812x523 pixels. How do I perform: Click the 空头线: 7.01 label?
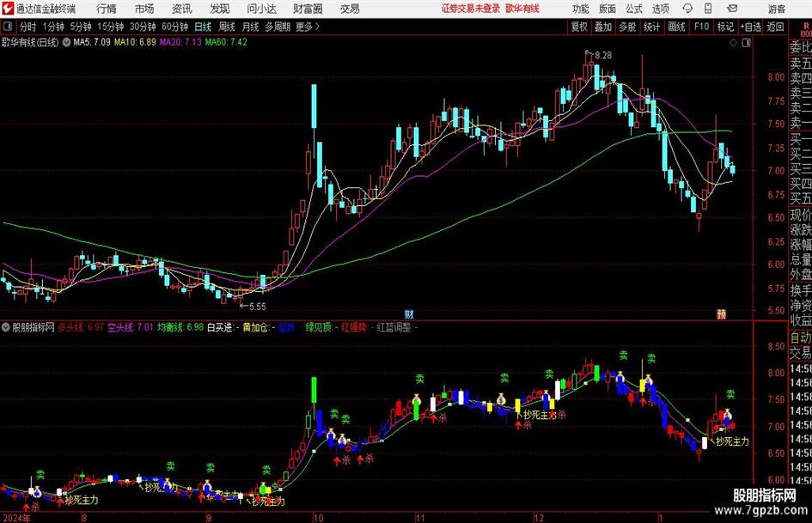click(x=130, y=327)
